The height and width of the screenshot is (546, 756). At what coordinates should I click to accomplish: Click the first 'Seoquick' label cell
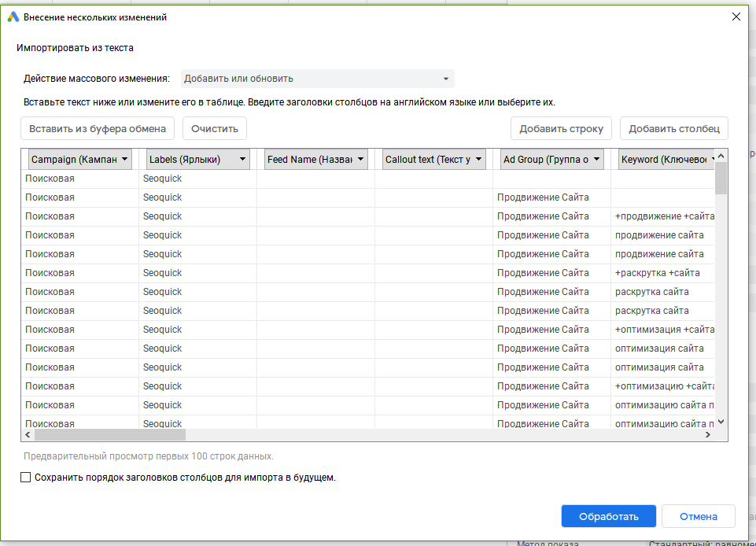coord(198,179)
